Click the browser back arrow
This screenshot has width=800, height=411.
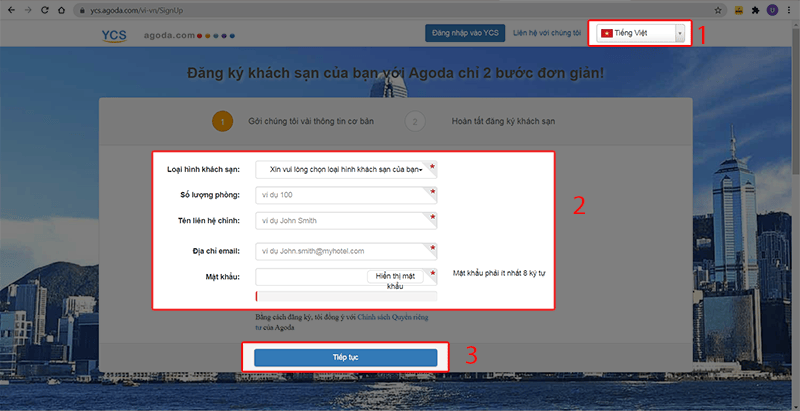(x=11, y=10)
